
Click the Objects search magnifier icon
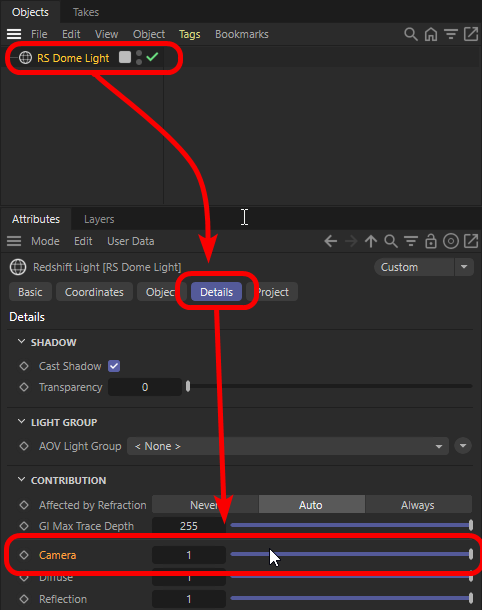tap(410, 34)
